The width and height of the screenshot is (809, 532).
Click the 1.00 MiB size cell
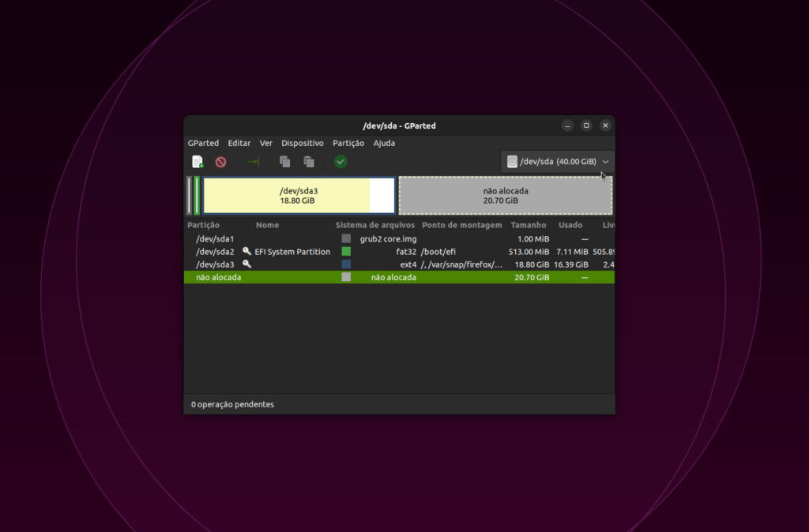click(533, 238)
